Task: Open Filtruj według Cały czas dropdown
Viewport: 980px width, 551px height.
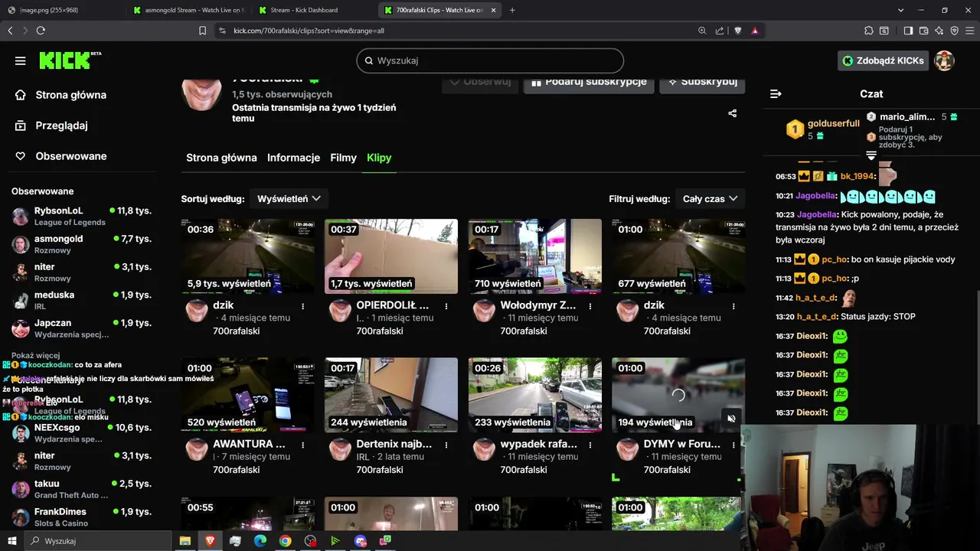Action: tap(710, 199)
